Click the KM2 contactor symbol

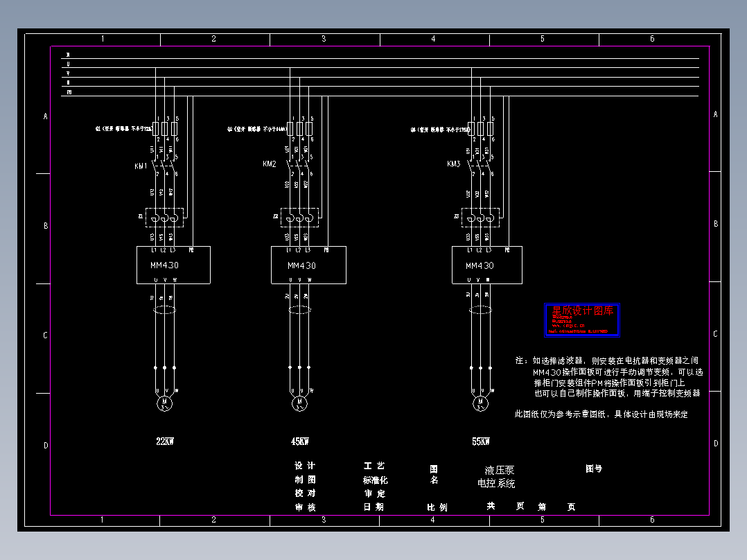click(299, 166)
